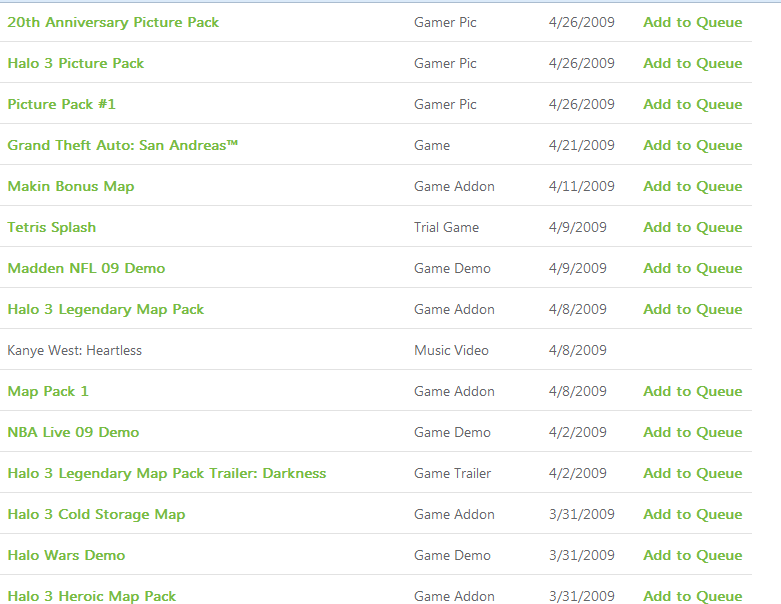Viewport: 781px width, 604px height.
Task: Add Map Pack 1 to queue
Action: pyautogui.click(x=693, y=391)
